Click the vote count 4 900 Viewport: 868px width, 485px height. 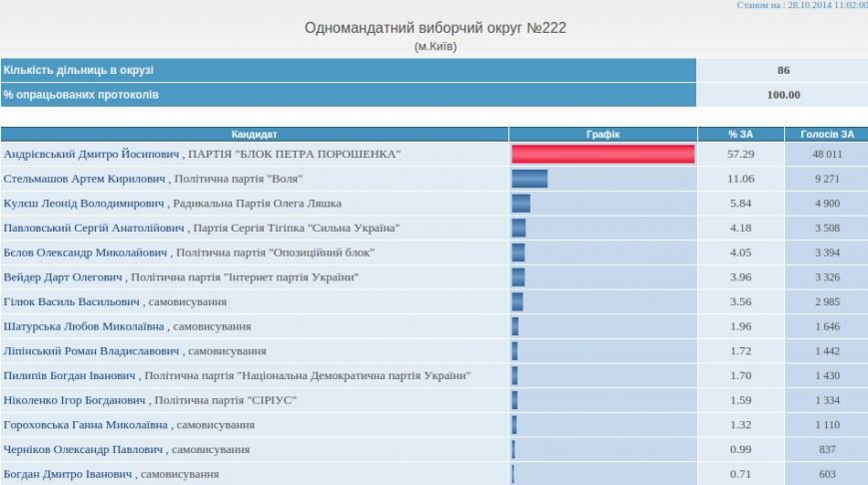827,203
